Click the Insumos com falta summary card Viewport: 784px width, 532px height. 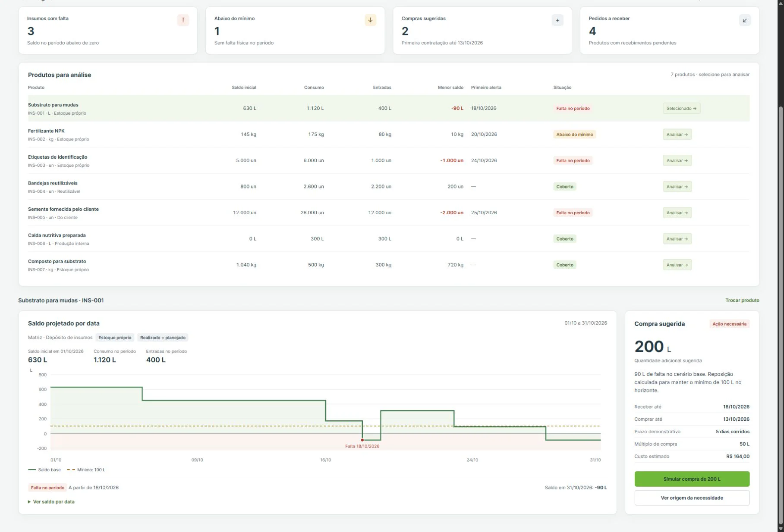click(x=108, y=30)
